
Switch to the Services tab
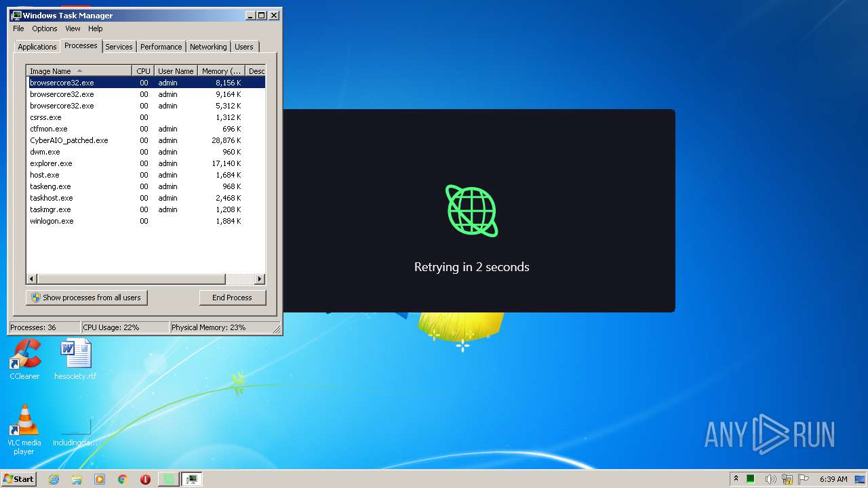tap(119, 47)
